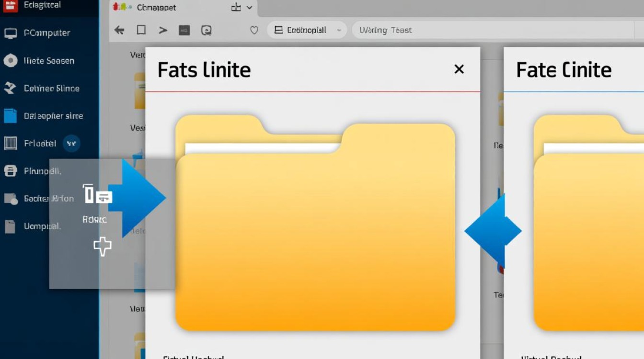Viewport: 644px width, 359px height.
Task: Click the white plus icon on gray overlay
Action: [103, 247]
